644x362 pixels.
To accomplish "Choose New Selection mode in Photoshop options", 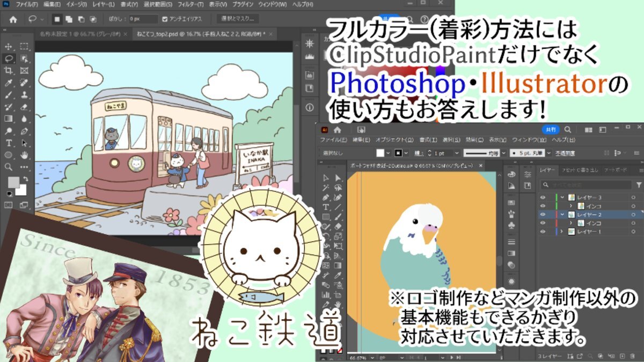I will click(57, 19).
